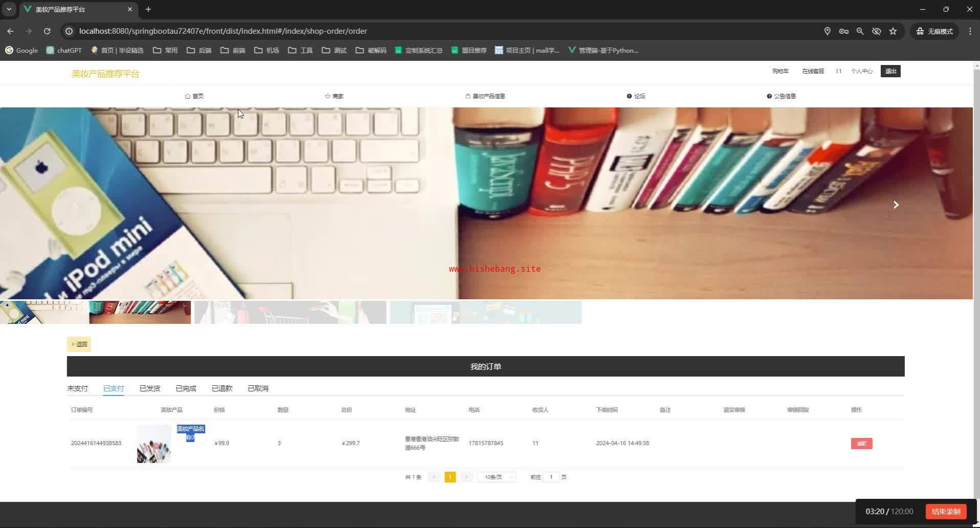Open the 测试 bookmark folder
This screenshot has height=528, width=980.
pyautogui.click(x=334, y=50)
